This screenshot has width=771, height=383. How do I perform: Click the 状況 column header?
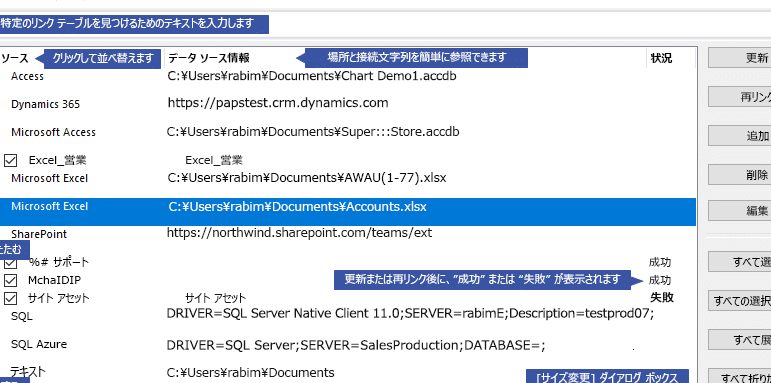click(661, 58)
